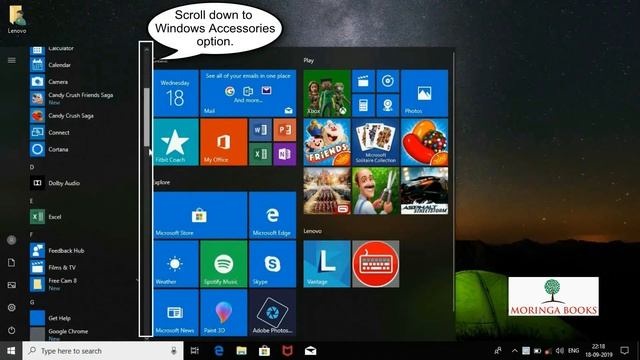640x360 pixels.
Task: Expand the Start menu hamburger button
Action: pos(11,60)
